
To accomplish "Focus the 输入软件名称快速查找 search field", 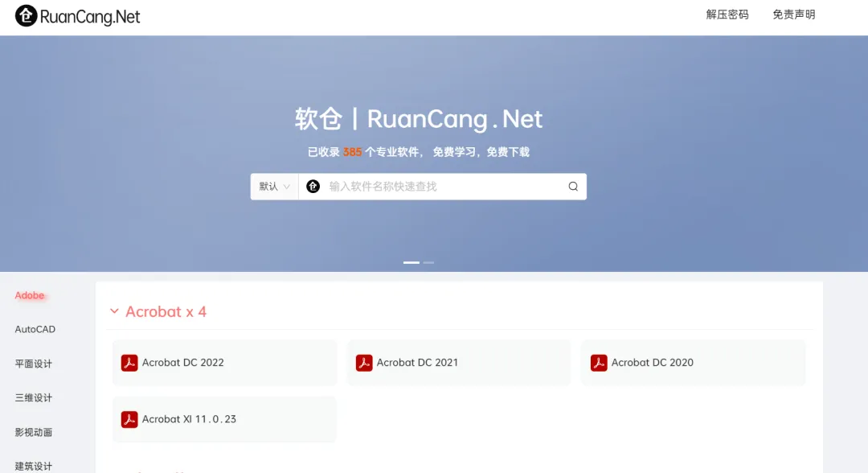I will pyautogui.click(x=443, y=187).
